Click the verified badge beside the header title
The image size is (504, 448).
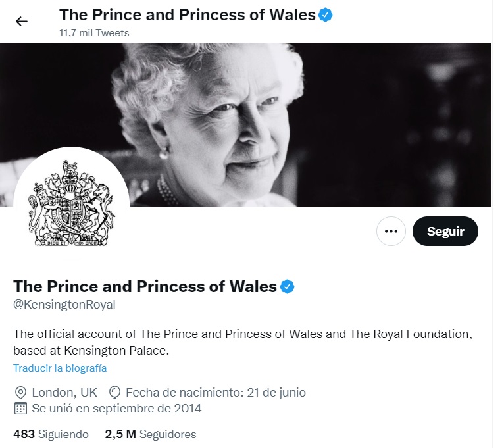click(325, 15)
